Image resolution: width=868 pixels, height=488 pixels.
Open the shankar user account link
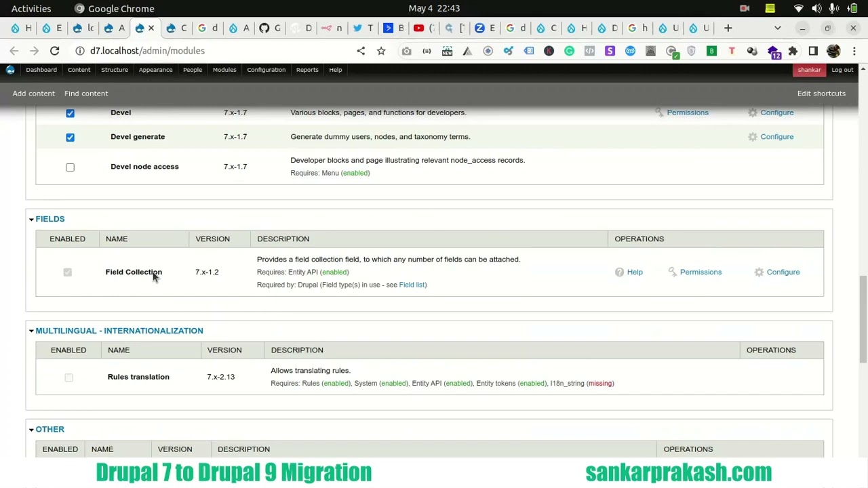(809, 70)
